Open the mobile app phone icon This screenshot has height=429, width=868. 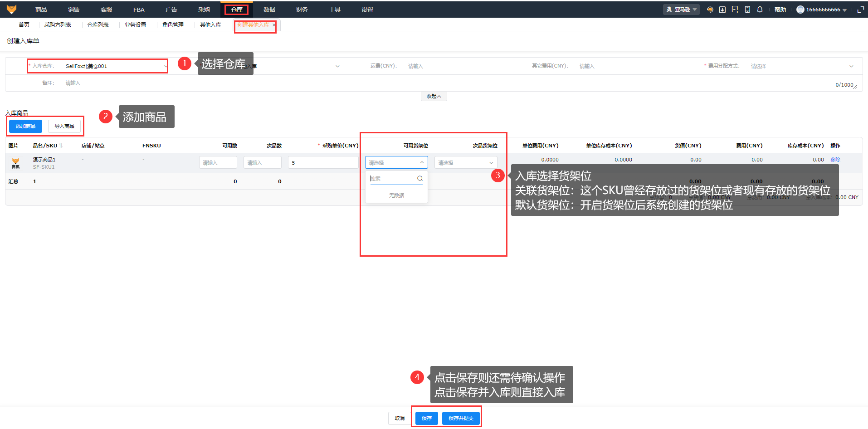click(x=747, y=10)
